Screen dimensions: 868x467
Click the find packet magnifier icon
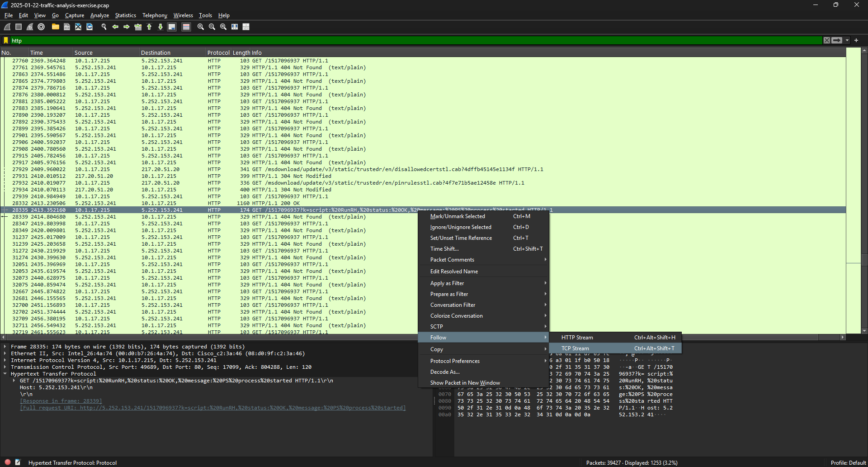click(104, 27)
